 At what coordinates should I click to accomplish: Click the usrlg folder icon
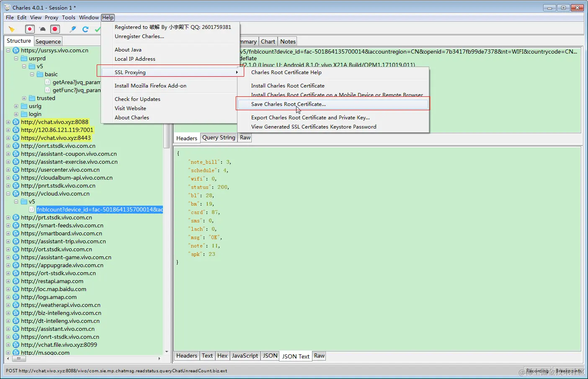pos(24,106)
